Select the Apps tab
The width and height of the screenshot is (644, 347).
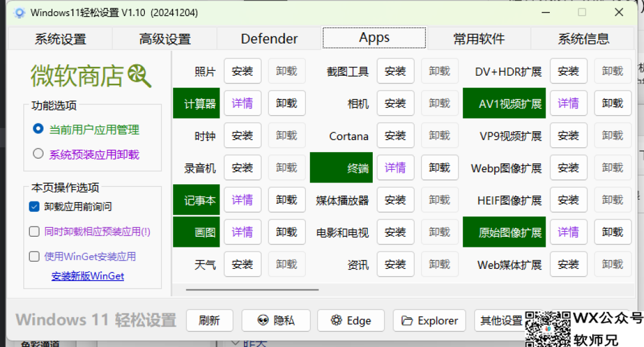tap(374, 38)
